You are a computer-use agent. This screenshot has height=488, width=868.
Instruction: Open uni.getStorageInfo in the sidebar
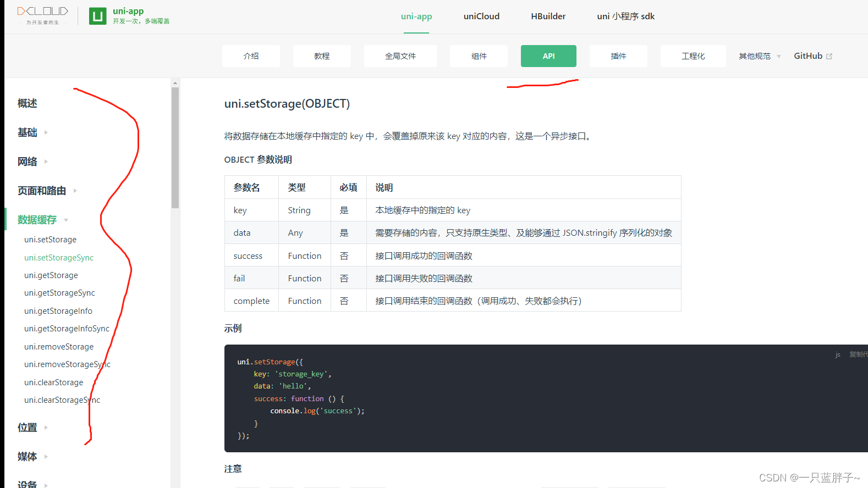click(x=58, y=311)
